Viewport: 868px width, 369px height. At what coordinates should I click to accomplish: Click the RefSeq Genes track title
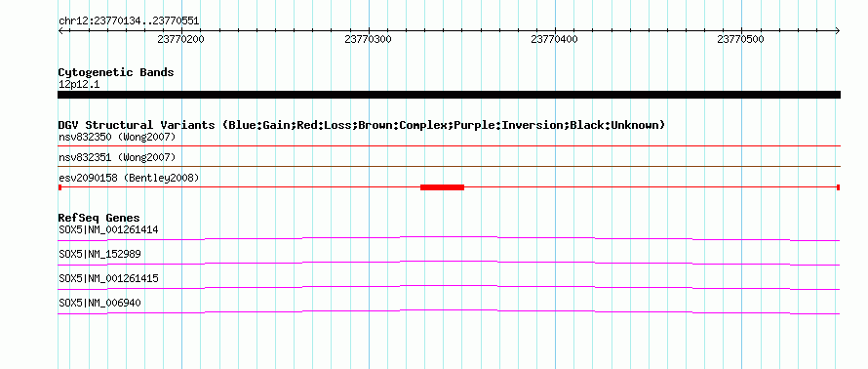coord(99,218)
